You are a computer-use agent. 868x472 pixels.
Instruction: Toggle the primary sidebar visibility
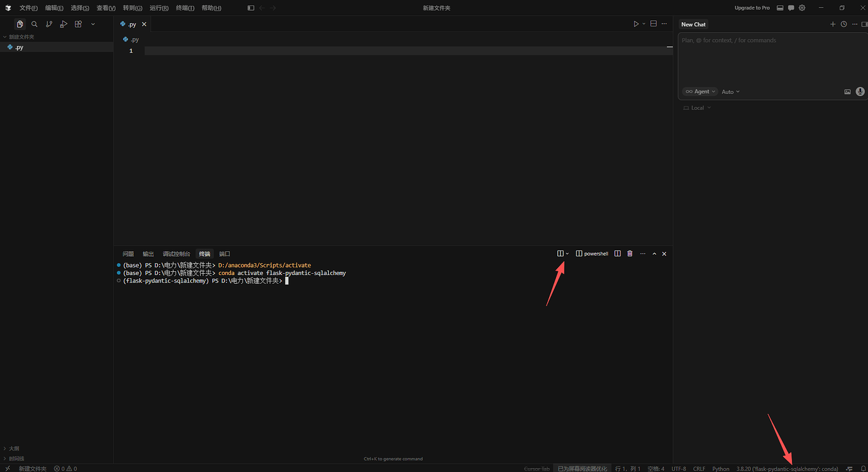click(250, 8)
